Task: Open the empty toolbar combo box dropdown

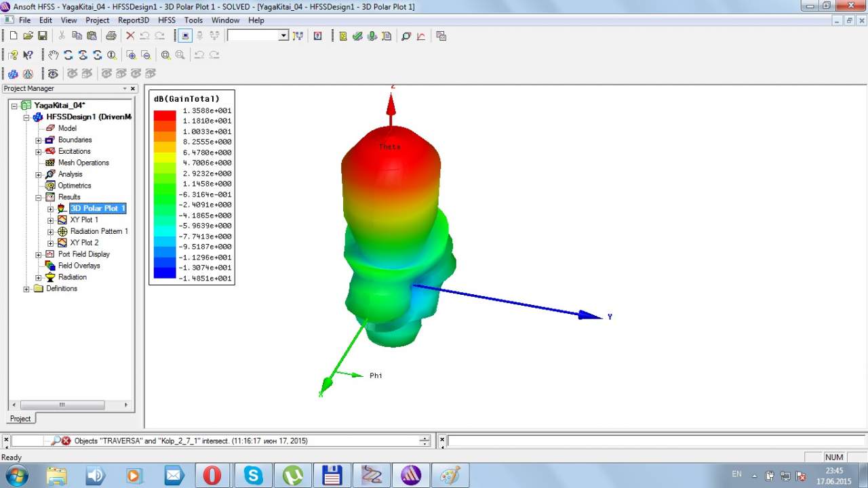Action: pyautogui.click(x=283, y=36)
